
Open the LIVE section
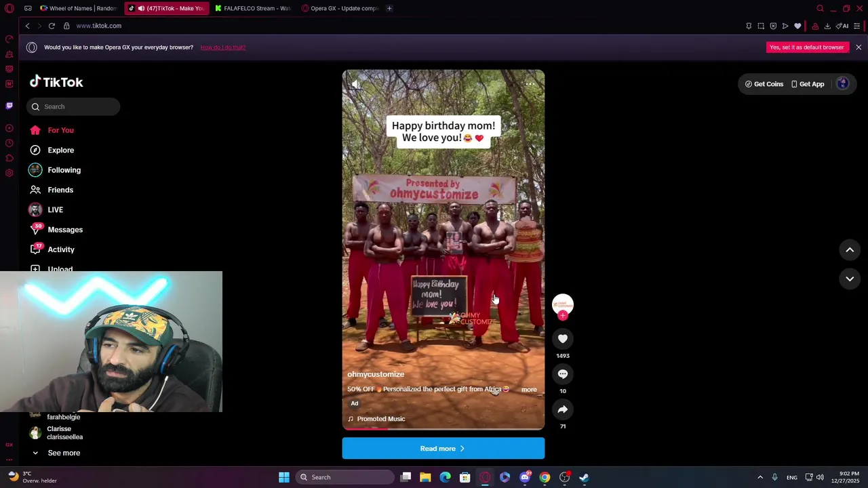(x=47, y=209)
